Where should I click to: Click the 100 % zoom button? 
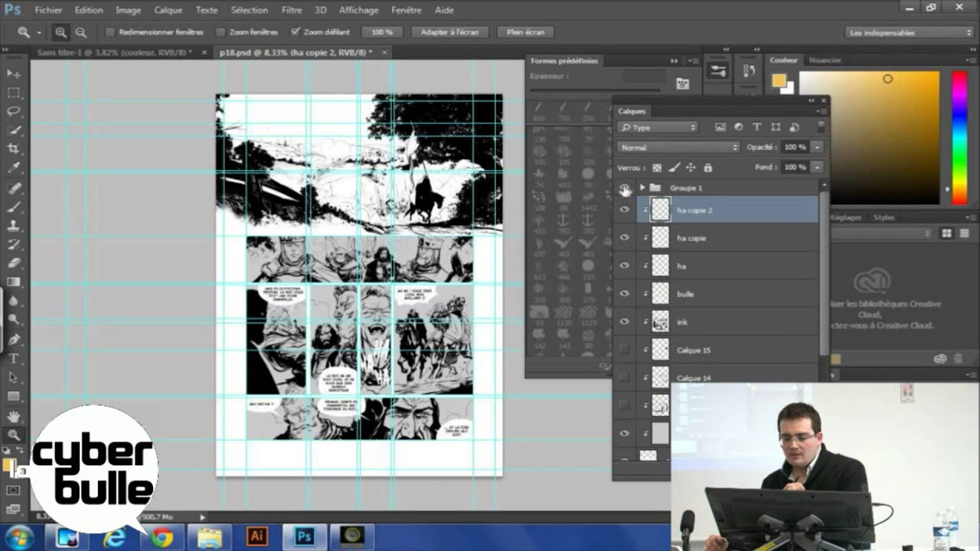381,32
